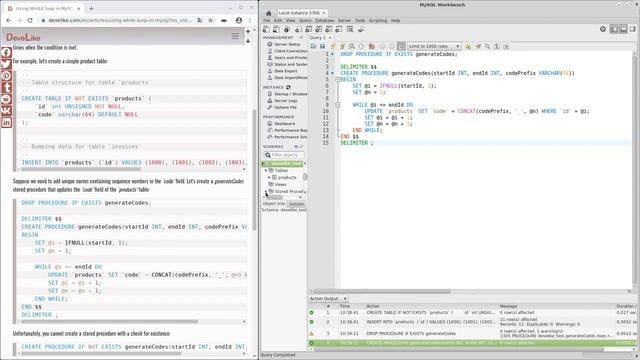Screen dimensions: 640x360
Task: Bookmark this page star icon
Action: (x=211, y=20)
